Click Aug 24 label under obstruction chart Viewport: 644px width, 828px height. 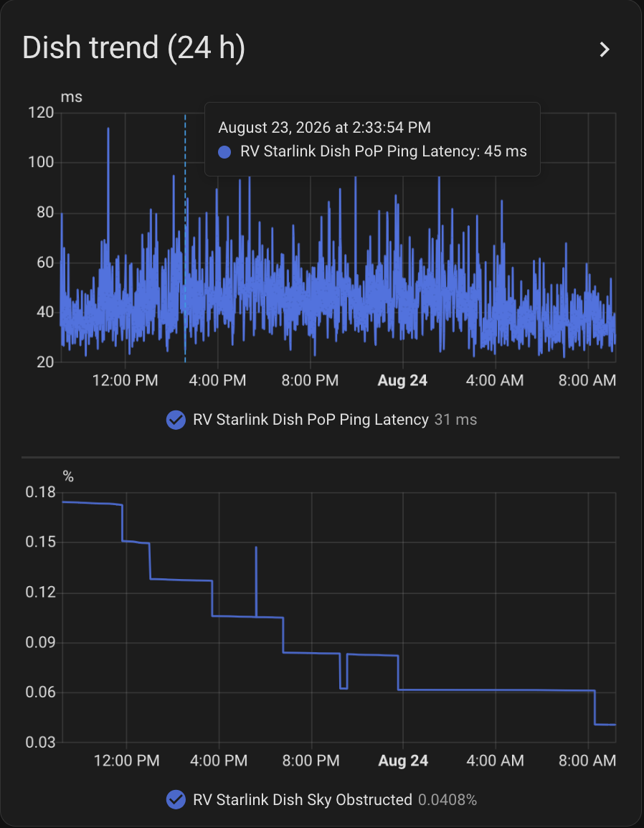(x=403, y=761)
